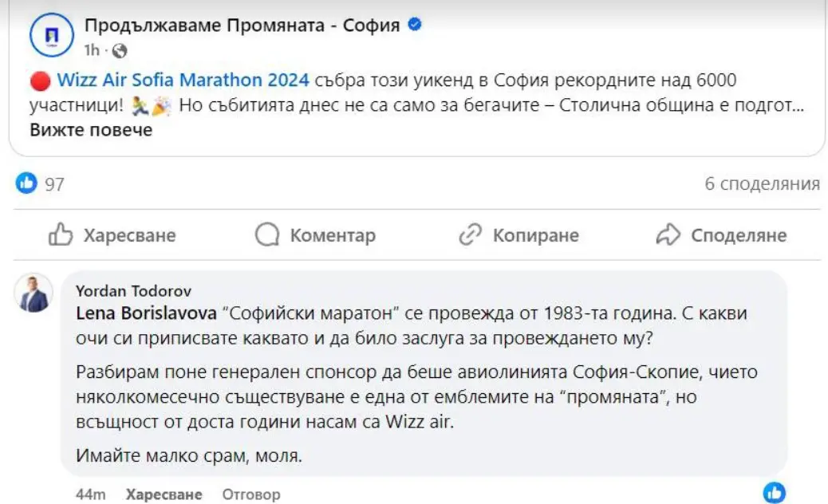
Task: Click Yordan Todorov's profile picture
Action: pyautogui.click(x=34, y=295)
